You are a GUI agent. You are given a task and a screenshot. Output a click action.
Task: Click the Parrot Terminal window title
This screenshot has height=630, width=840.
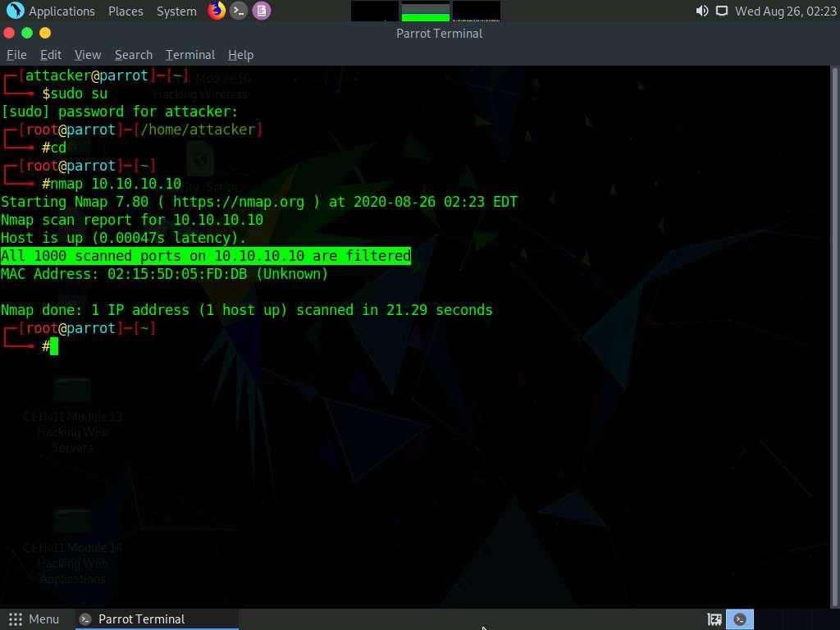(440, 33)
